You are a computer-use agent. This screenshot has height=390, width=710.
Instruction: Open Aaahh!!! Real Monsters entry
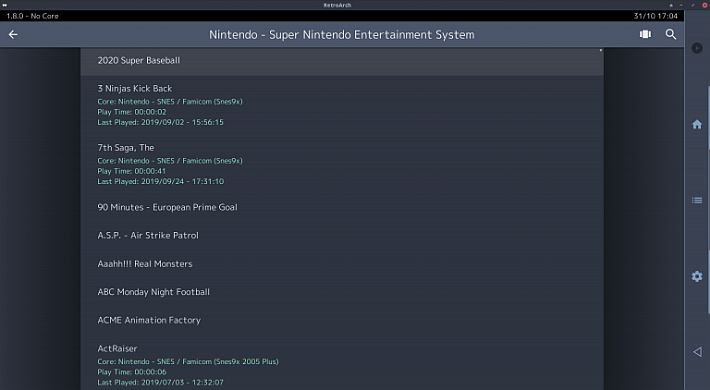(342, 264)
